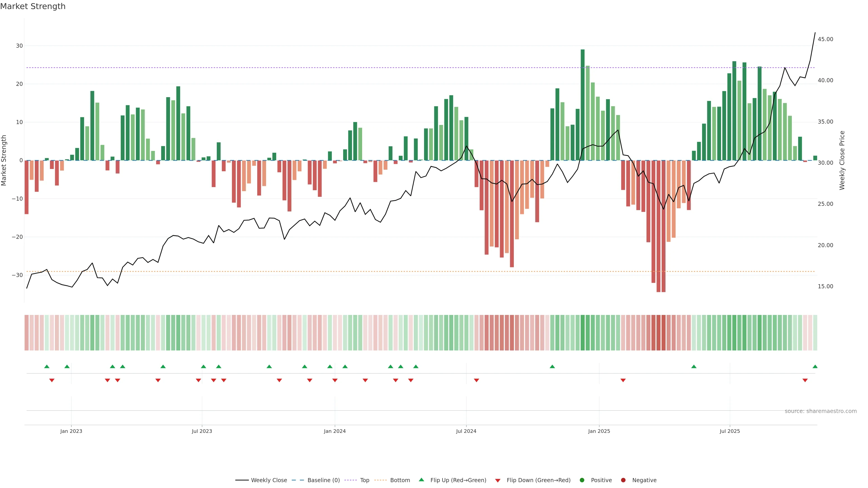The width and height of the screenshot is (868, 488).
Task: Click the Jan 2025 axis label
Action: 599,431
